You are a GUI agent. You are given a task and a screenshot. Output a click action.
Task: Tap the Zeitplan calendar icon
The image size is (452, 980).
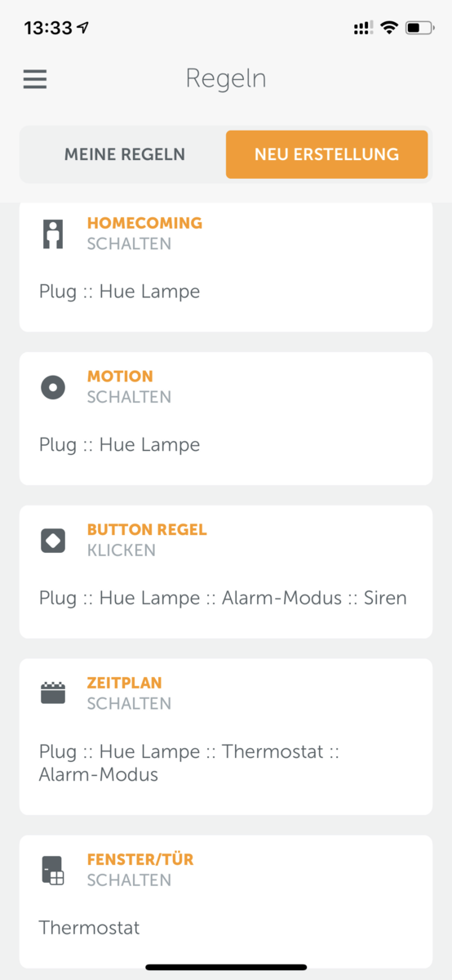coord(53,693)
